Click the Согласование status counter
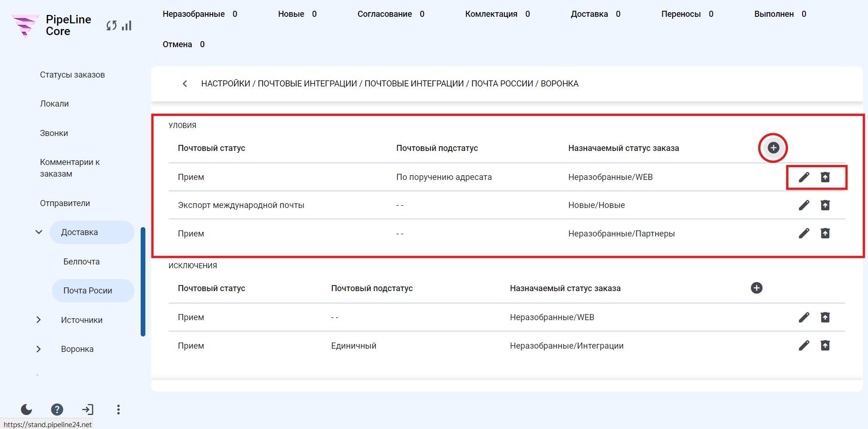This screenshot has width=868, height=429. tap(391, 14)
